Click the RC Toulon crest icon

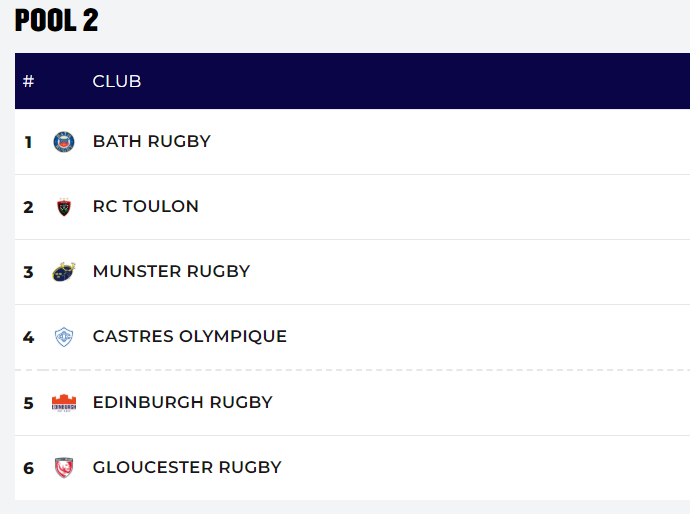pos(63,207)
